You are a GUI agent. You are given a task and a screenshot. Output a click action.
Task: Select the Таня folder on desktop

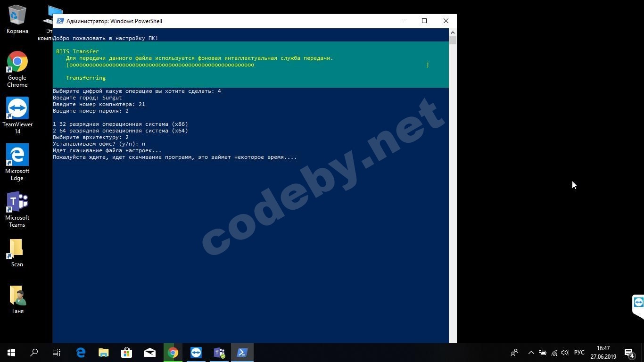(x=17, y=299)
